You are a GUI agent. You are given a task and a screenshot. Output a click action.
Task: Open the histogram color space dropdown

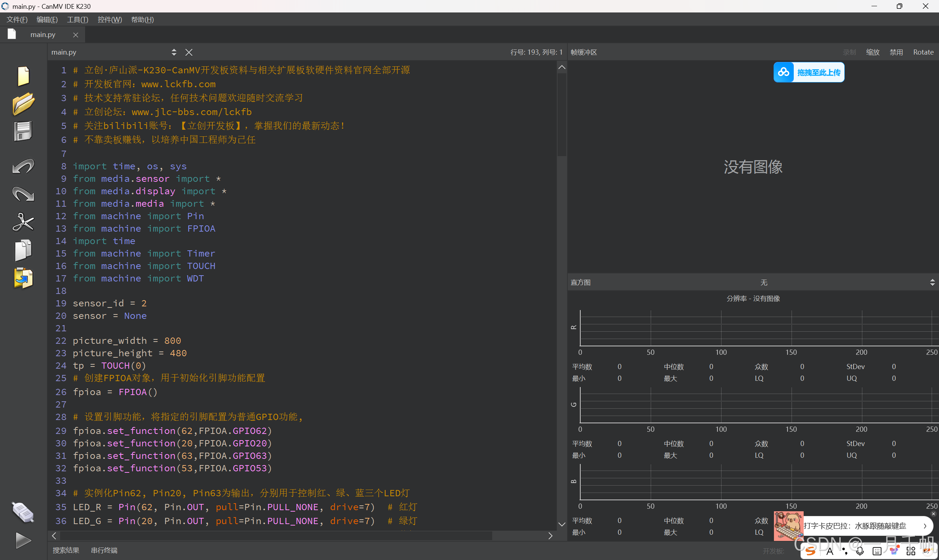click(932, 282)
